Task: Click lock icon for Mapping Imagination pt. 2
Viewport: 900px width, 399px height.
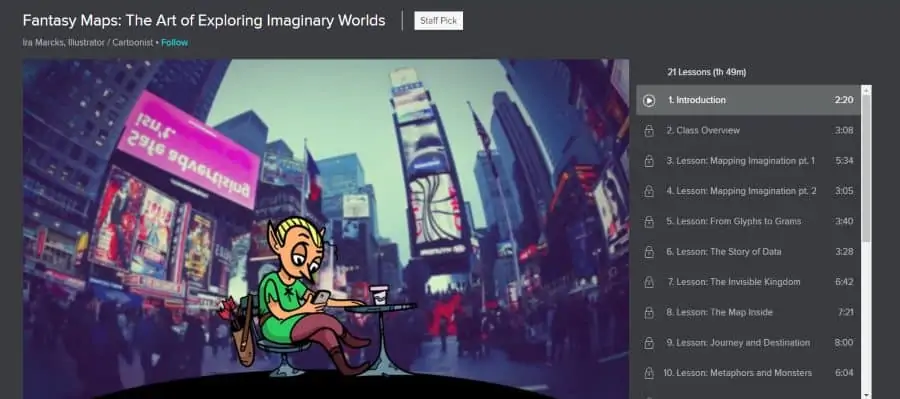Action: pyautogui.click(x=649, y=191)
